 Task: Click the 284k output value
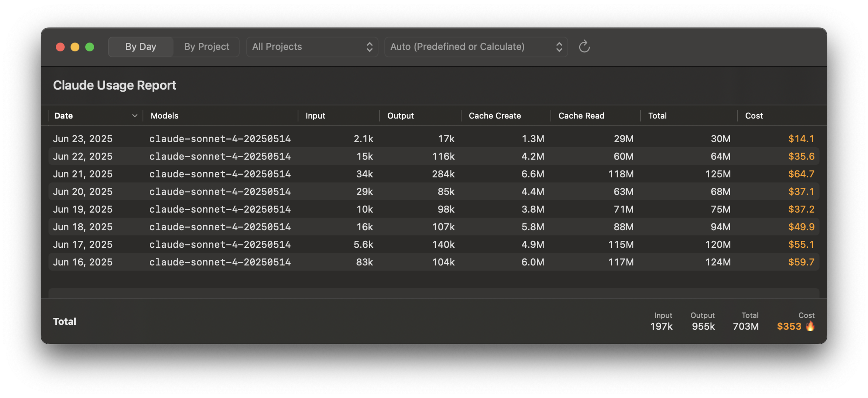point(443,174)
